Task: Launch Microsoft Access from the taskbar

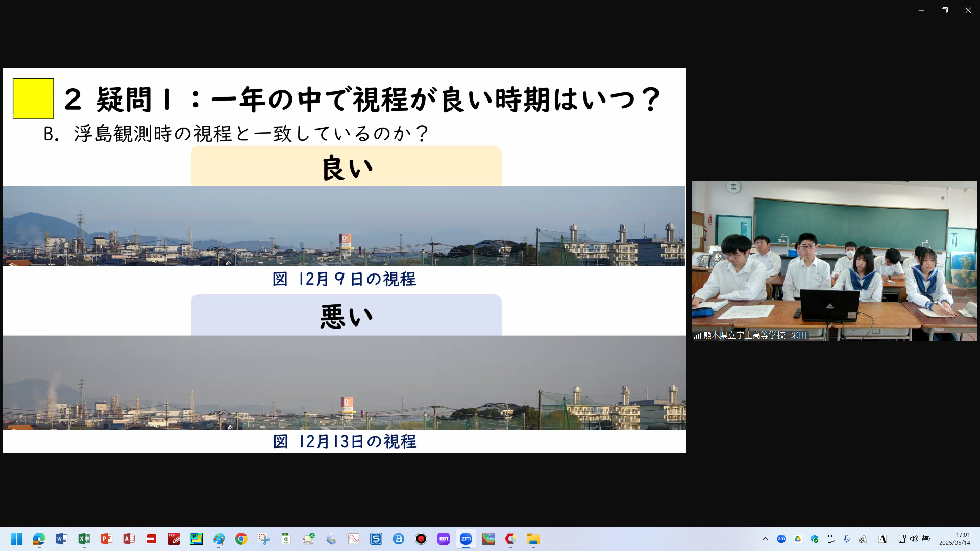Action: (129, 539)
